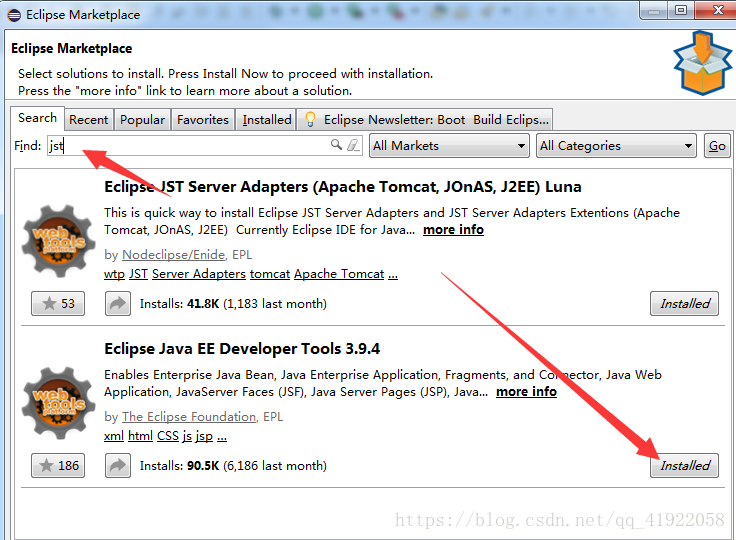Viewport: 736px width, 540px height.
Task: Click the search magnifier icon in Find field
Action: coord(336,145)
